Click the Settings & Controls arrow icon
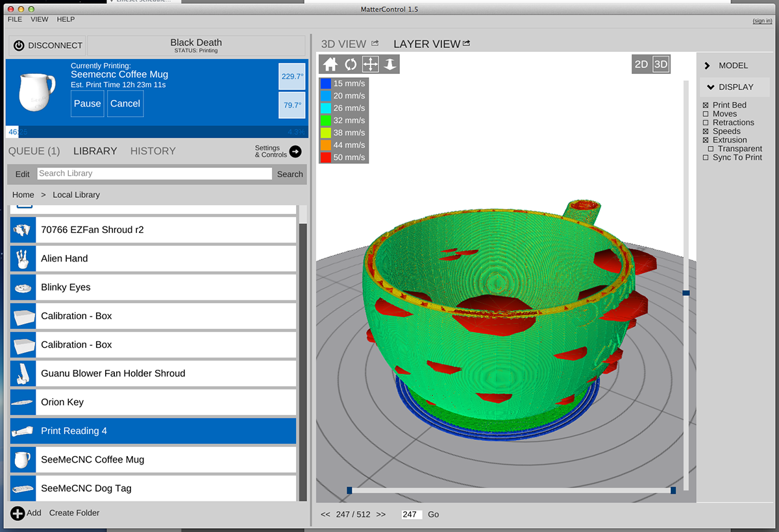 point(295,151)
